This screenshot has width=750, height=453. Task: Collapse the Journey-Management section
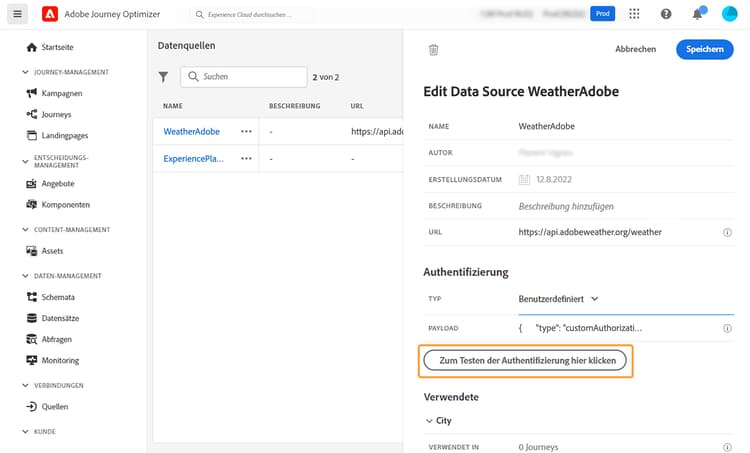pos(25,72)
